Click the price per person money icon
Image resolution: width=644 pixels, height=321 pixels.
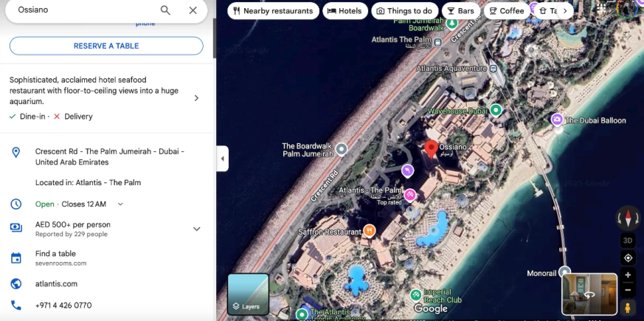click(15, 228)
